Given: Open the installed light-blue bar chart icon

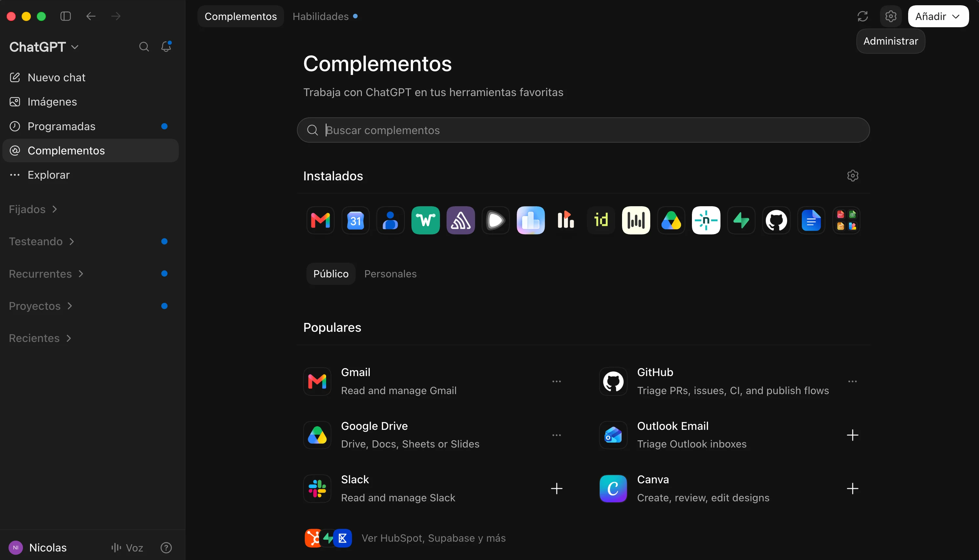Looking at the screenshot, I should pyautogui.click(x=531, y=220).
